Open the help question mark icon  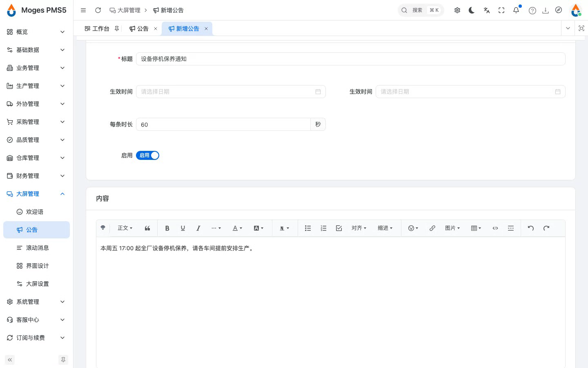pyautogui.click(x=532, y=11)
